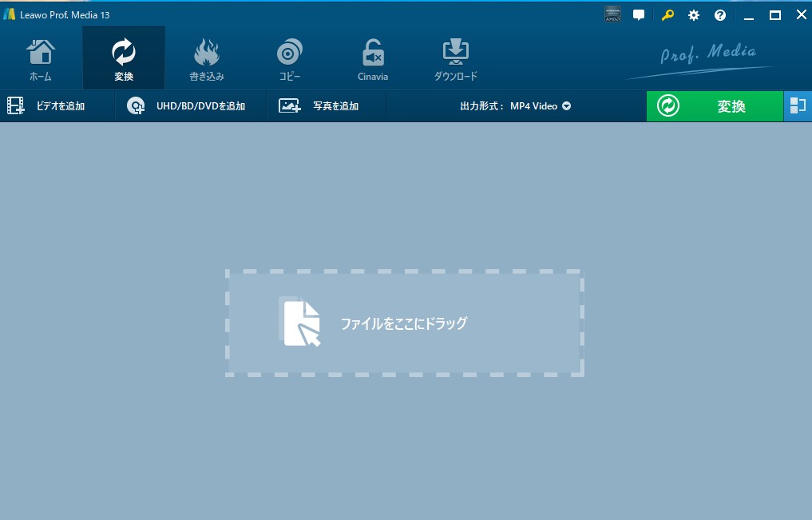Click the ファイルをここにドラッグ drop zone
The image size is (812, 520).
coord(405,324)
